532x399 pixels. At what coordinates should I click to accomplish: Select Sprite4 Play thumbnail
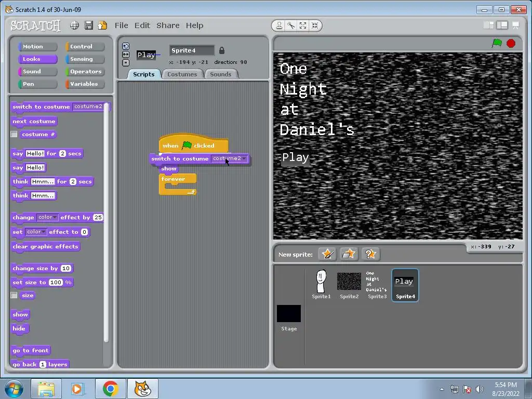405,285
